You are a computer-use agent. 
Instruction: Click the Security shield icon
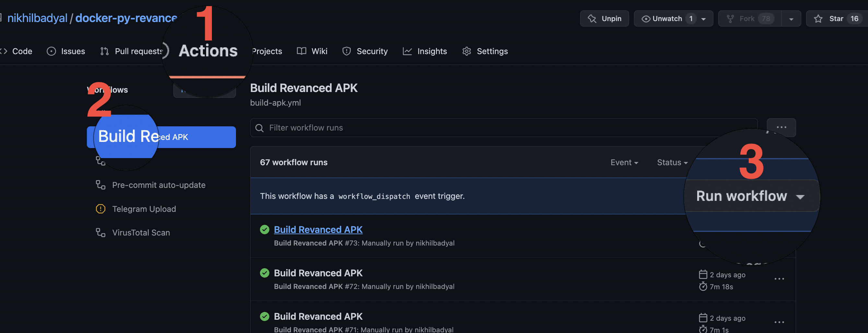tap(347, 51)
